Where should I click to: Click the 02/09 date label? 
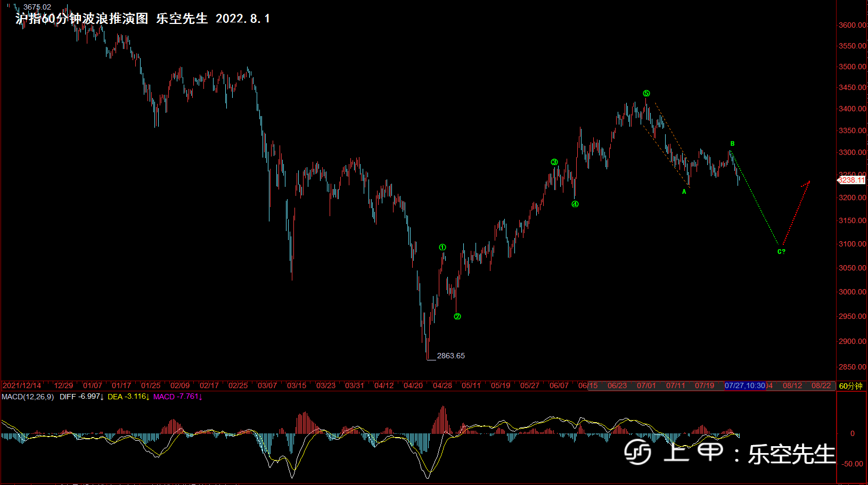[180, 385]
